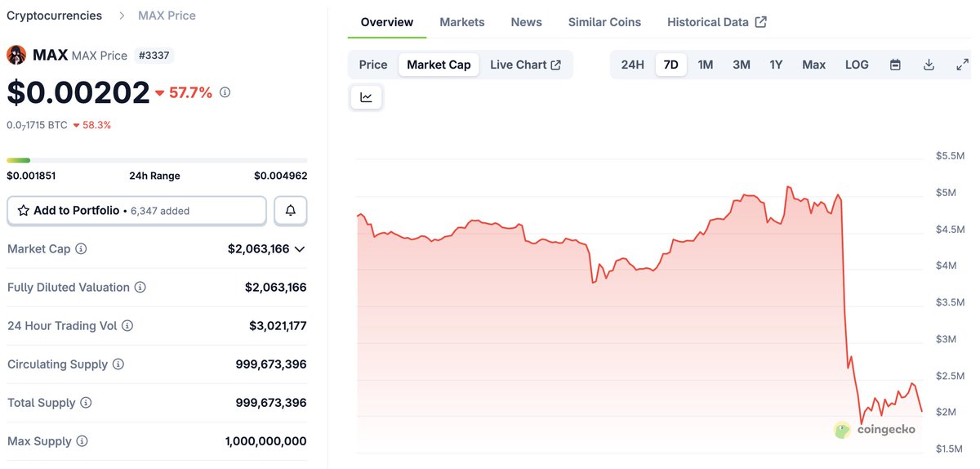
Task: Select 3M time range
Action: click(x=741, y=65)
